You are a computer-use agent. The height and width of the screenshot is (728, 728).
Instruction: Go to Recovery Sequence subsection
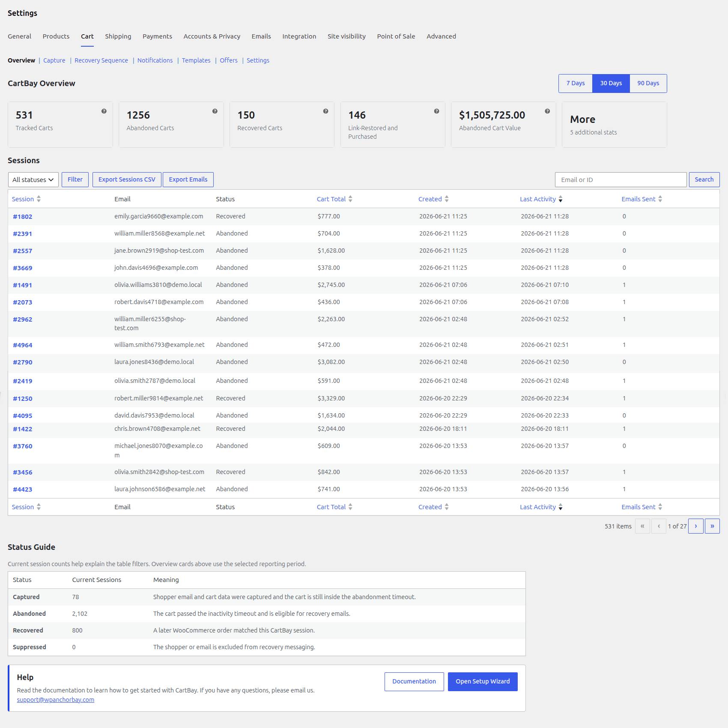click(101, 60)
